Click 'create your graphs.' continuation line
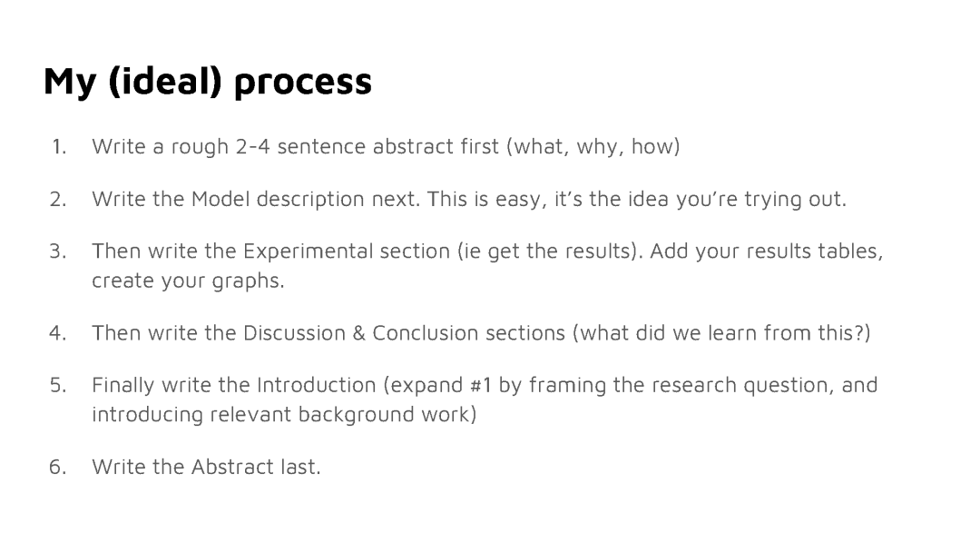Screen dimensions: 980x552 point(188,280)
